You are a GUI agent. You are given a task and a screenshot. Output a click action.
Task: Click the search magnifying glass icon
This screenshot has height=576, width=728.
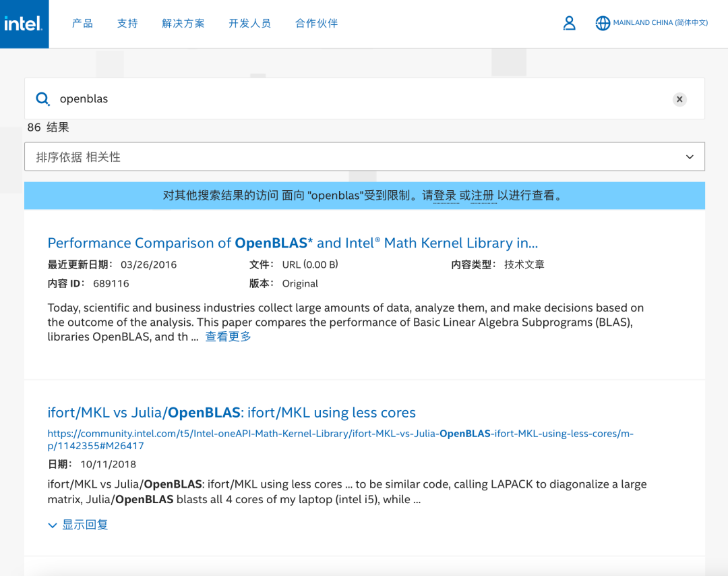pyautogui.click(x=42, y=98)
